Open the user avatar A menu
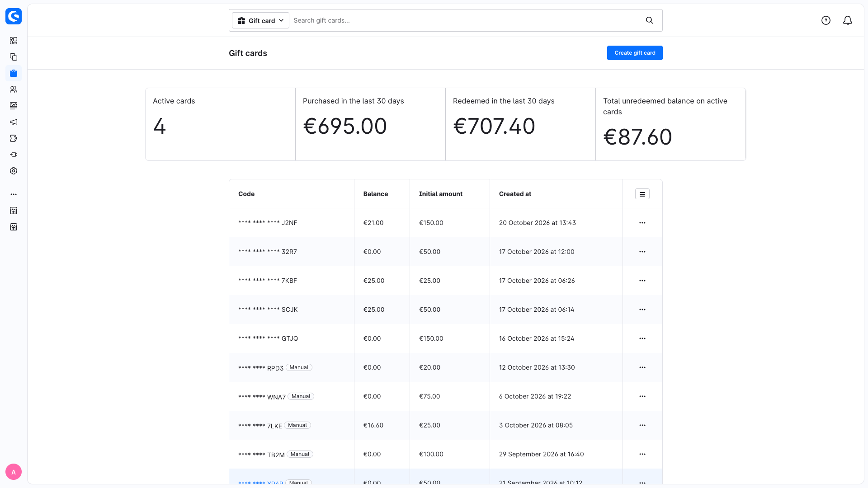 14,472
